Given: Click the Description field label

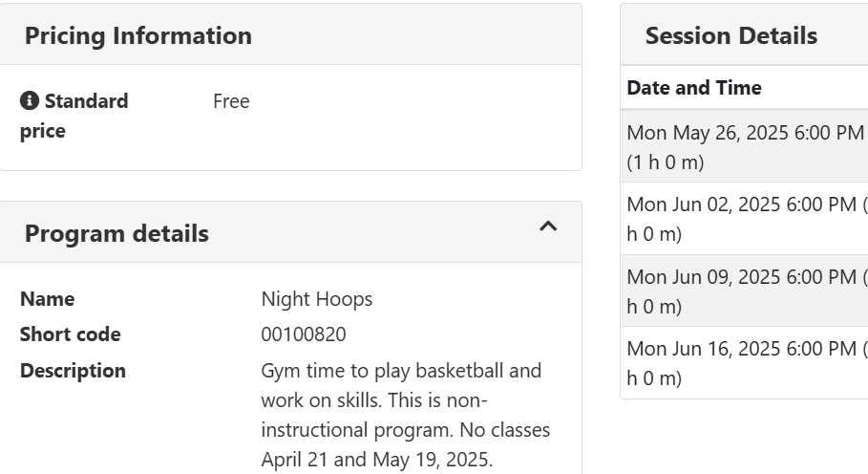Looking at the screenshot, I should pyautogui.click(x=73, y=371).
